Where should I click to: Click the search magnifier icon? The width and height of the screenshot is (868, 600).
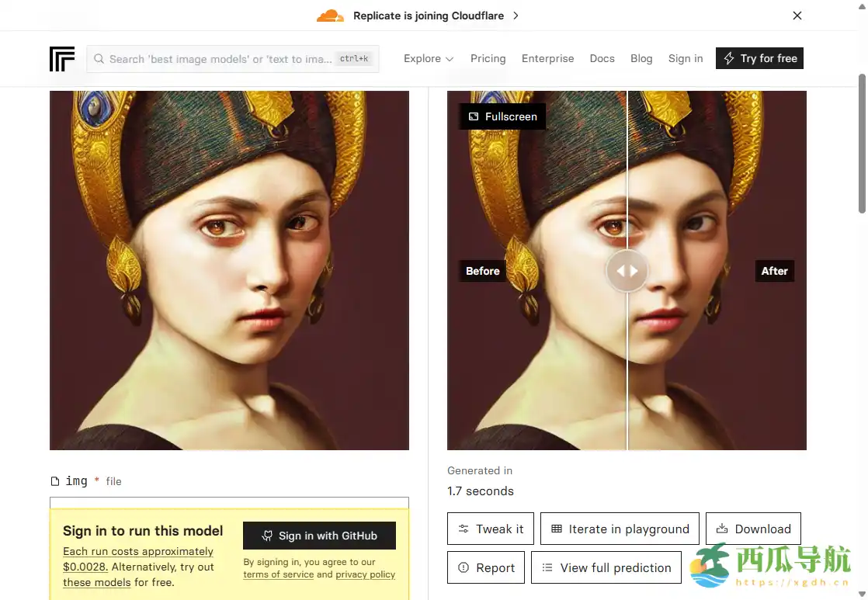99,59
